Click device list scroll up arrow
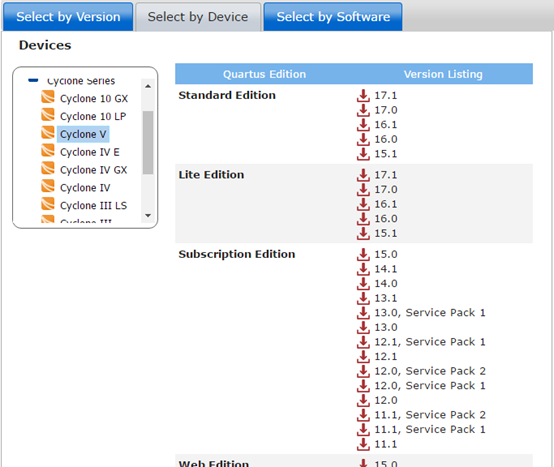554x467 pixels. tap(148, 86)
